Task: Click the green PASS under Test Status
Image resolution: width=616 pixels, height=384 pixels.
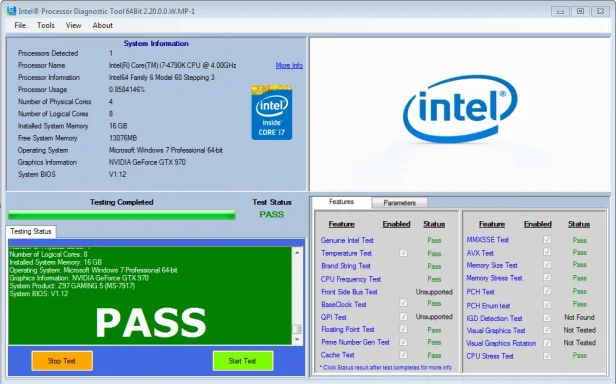Action: (271, 215)
